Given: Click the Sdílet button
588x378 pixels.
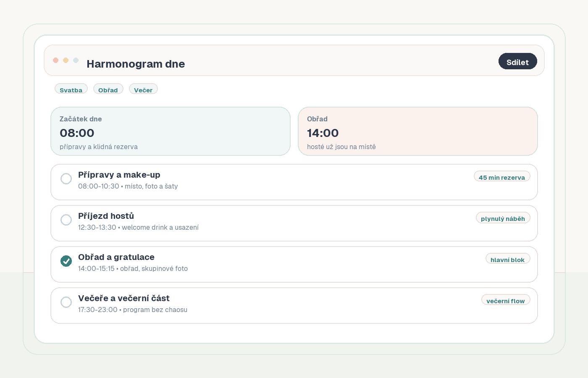Looking at the screenshot, I should [x=517, y=61].
